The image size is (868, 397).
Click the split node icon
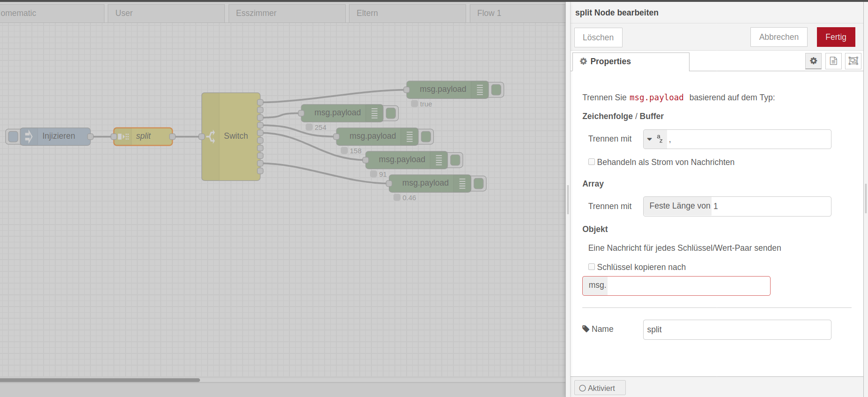[x=123, y=136]
